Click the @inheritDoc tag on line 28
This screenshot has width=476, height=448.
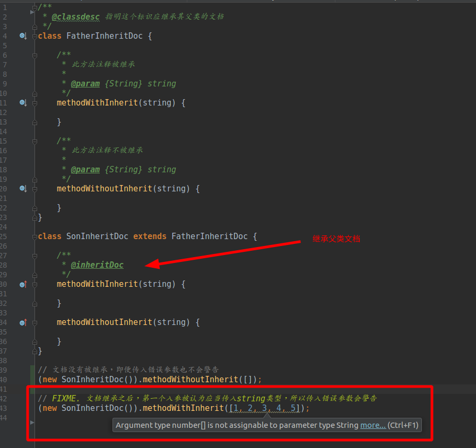tap(97, 265)
